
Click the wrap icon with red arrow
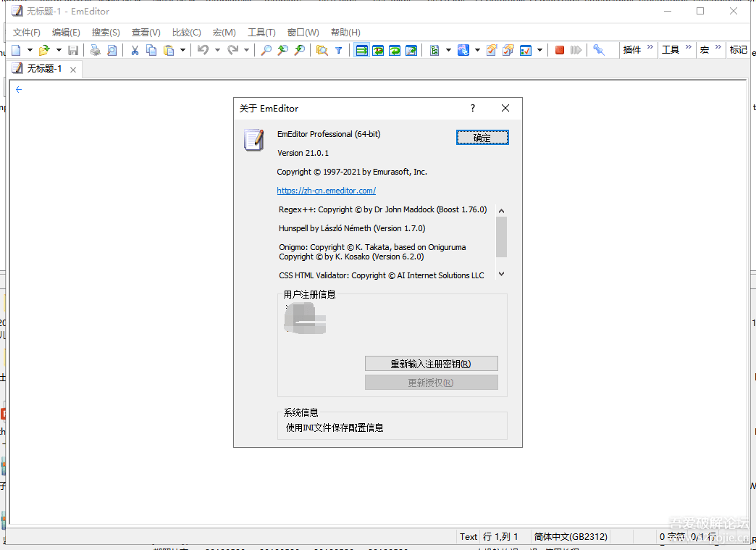coord(378,50)
